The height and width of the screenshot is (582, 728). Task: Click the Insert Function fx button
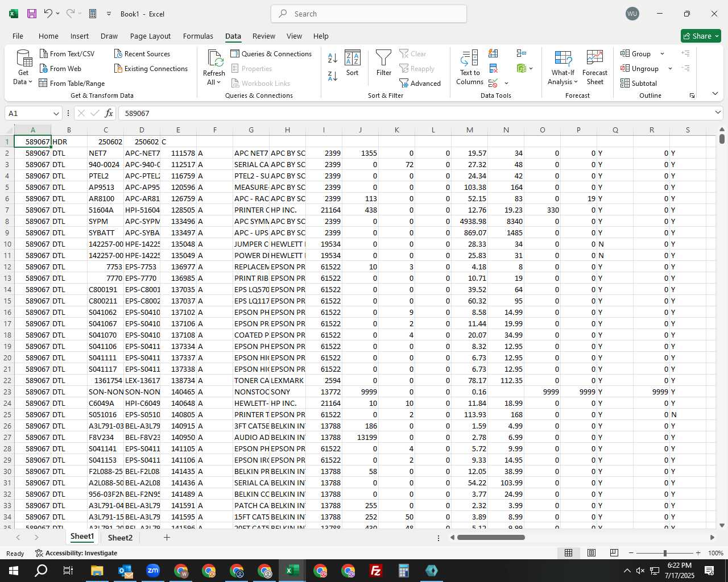coord(109,113)
